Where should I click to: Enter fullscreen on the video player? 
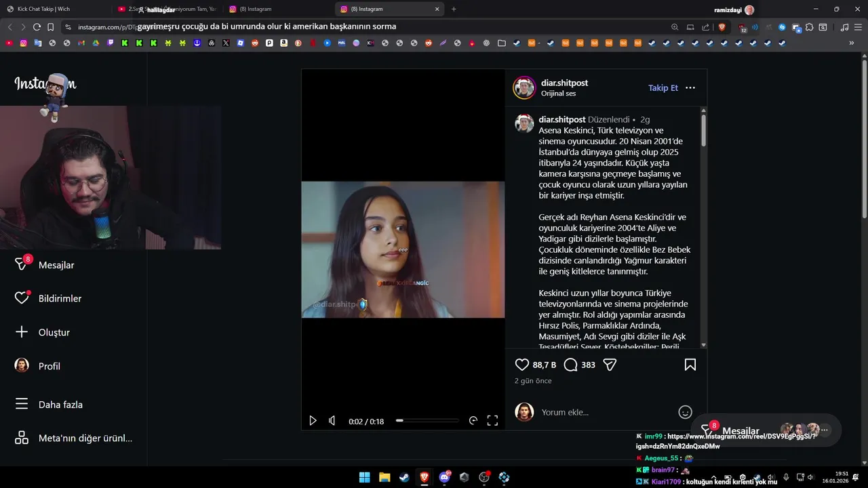(493, 421)
